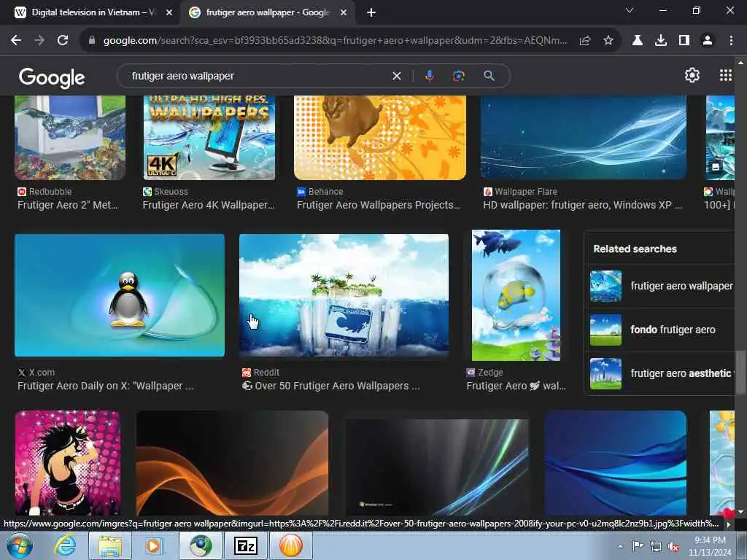
Task: Reload the current page
Action: 63,41
